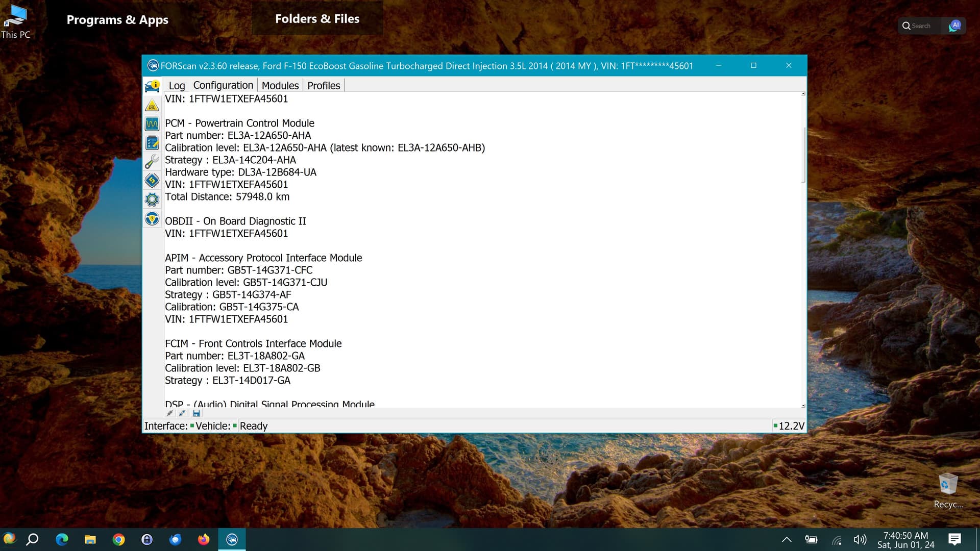Show hidden system tray icons
Image resolution: width=980 pixels, height=551 pixels.
click(787, 539)
